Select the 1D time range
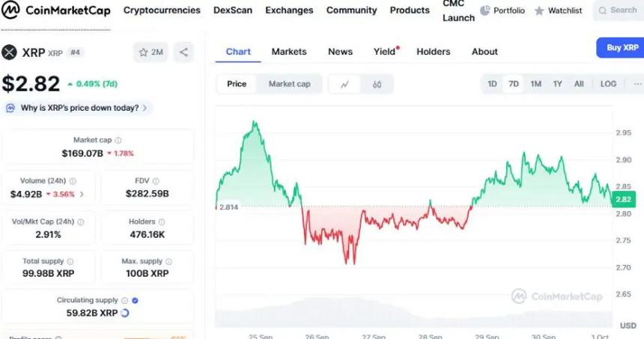Viewport: 644px width, 339px height. click(492, 84)
